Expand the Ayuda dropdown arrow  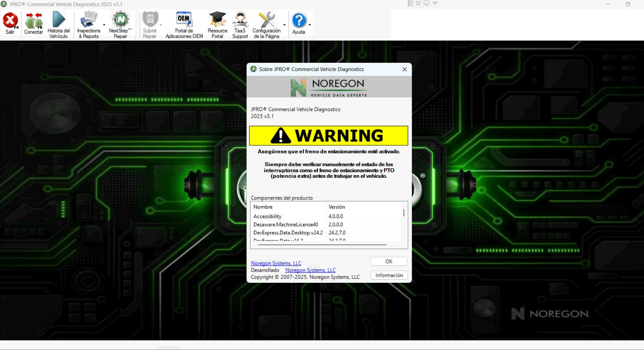click(310, 25)
